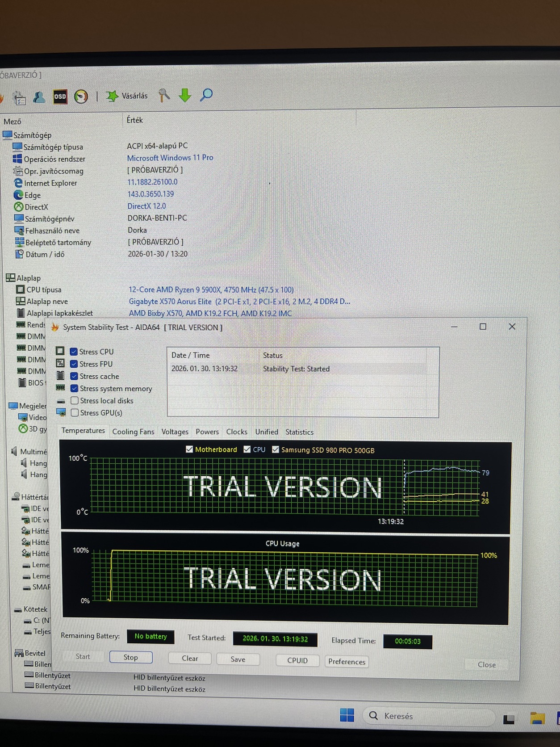The width and height of the screenshot is (560, 747).
Task: Click the DirectX row icon
Action: tap(19, 207)
